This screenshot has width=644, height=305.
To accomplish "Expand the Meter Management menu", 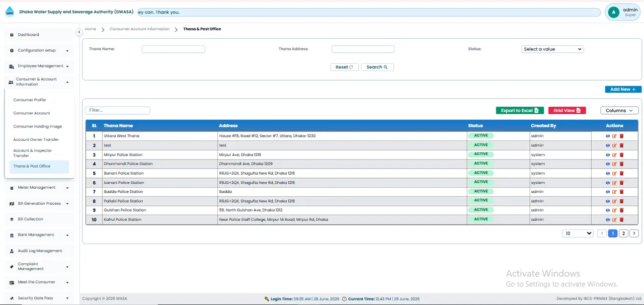I will [x=39, y=188].
